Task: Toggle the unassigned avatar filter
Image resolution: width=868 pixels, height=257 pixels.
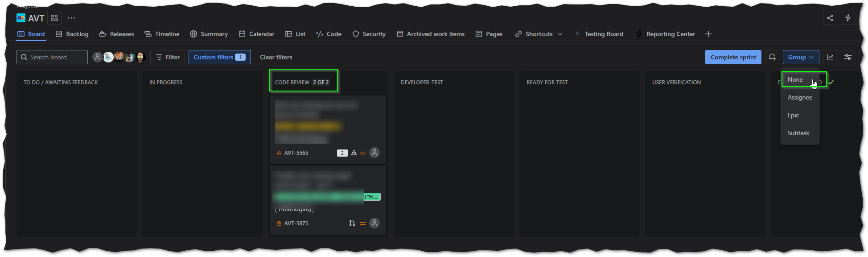Action: click(x=98, y=57)
